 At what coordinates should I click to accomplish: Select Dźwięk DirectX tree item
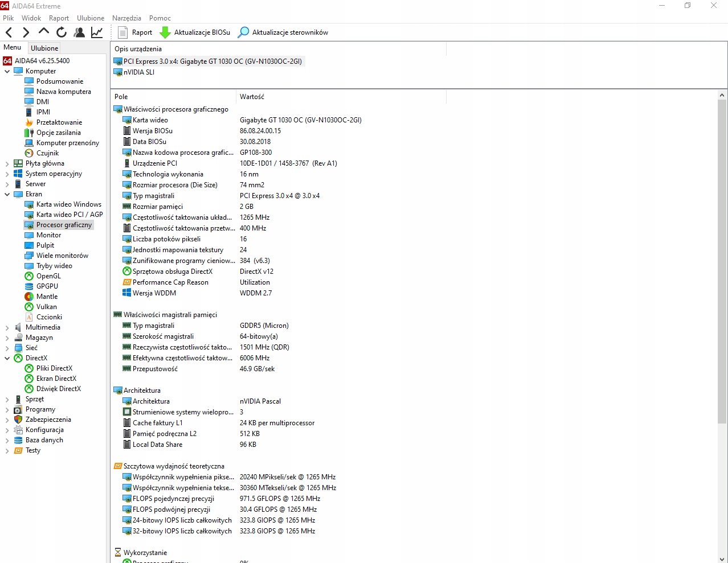click(59, 389)
